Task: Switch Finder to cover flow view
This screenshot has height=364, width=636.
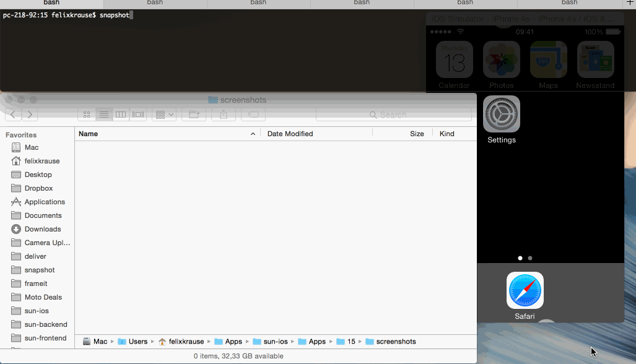Action: 137,114
